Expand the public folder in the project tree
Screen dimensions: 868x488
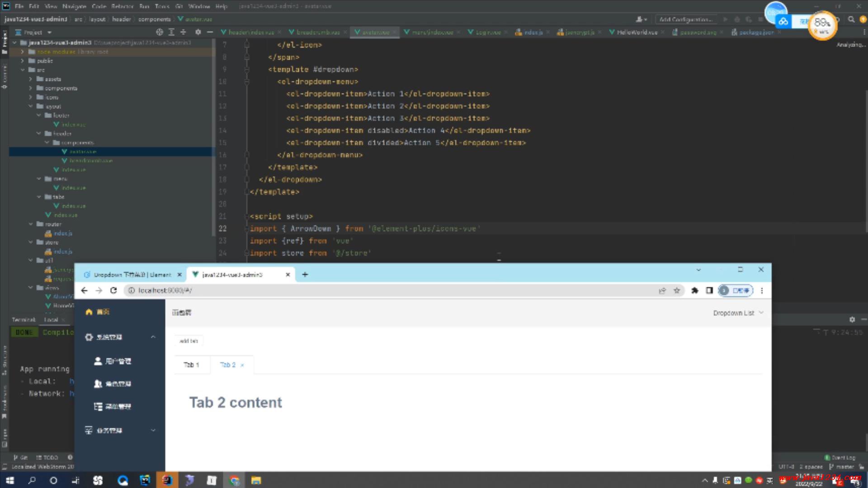coord(23,61)
